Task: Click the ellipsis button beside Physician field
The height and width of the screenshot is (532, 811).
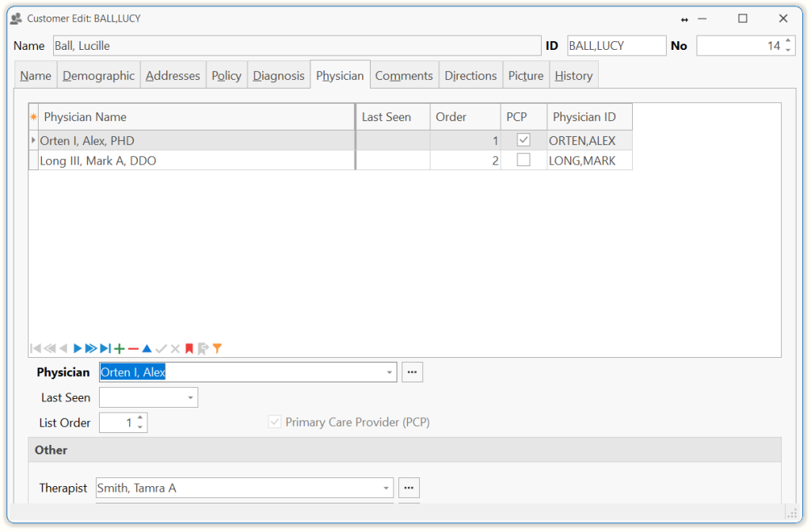Action: tap(412, 372)
